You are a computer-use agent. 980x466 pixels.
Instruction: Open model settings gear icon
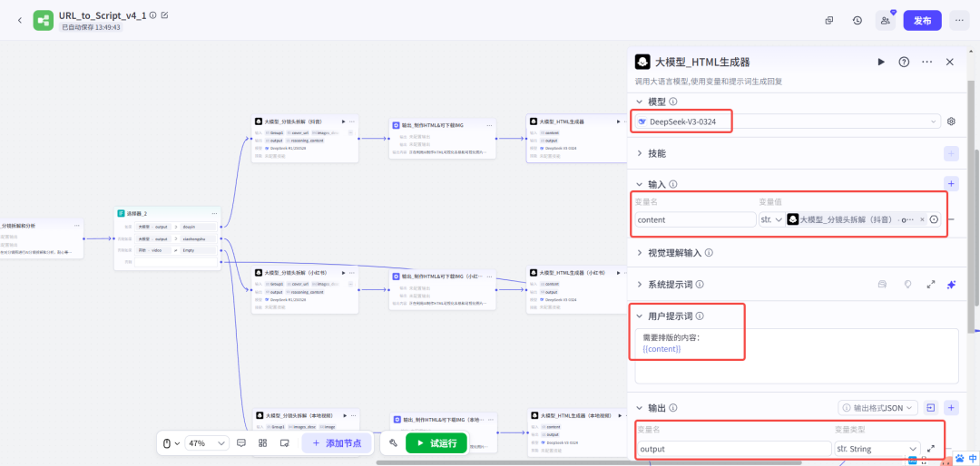[x=951, y=121]
